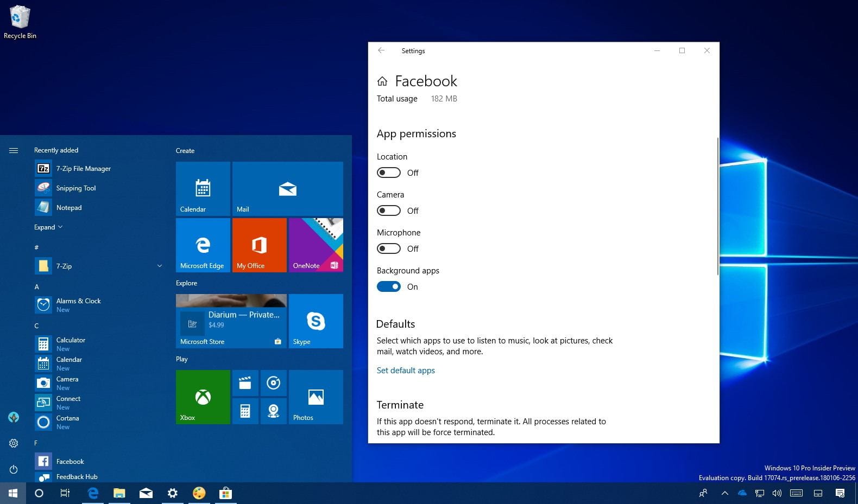This screenshot has width=858, height=504.
Task: Open the Skype tile
Action: click(x=316, y=321)
